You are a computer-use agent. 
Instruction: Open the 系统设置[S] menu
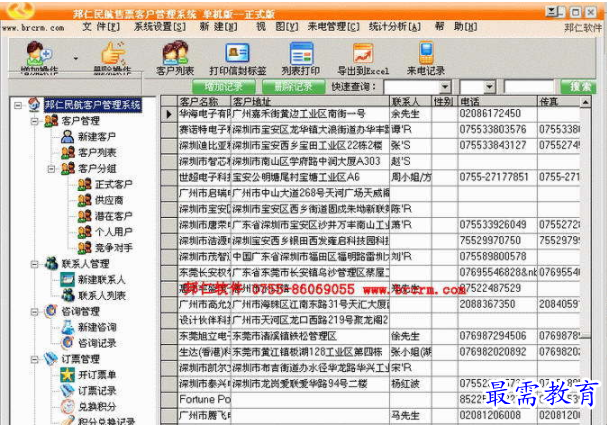coord(160,27)
